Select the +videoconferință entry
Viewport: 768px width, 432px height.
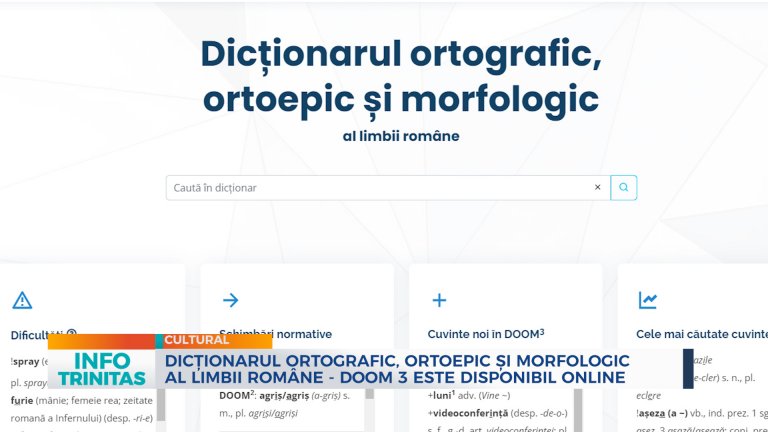tap(468, 413)
